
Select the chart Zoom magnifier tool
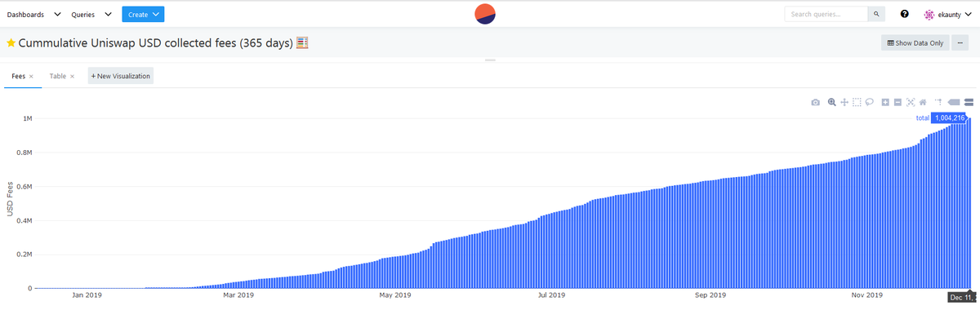831,102
